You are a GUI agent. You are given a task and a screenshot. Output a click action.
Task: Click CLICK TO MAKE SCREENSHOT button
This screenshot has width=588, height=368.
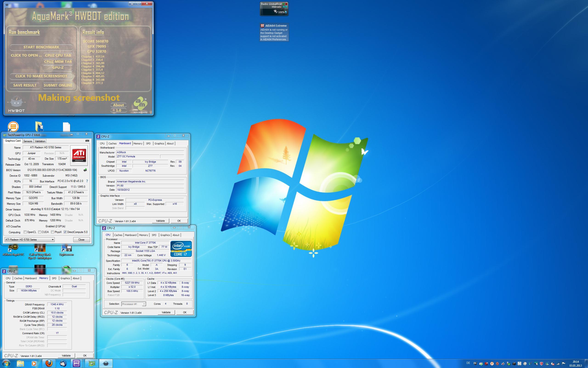tap(41, 76)
